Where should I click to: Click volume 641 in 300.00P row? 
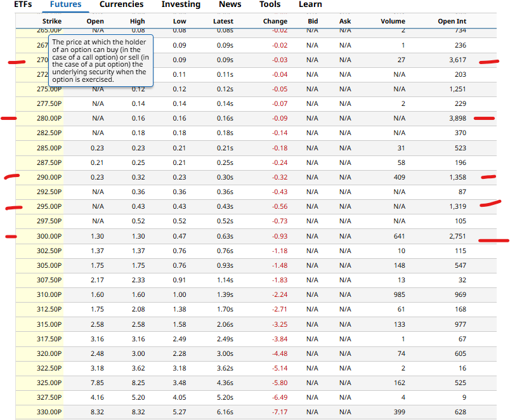(400, 236)
